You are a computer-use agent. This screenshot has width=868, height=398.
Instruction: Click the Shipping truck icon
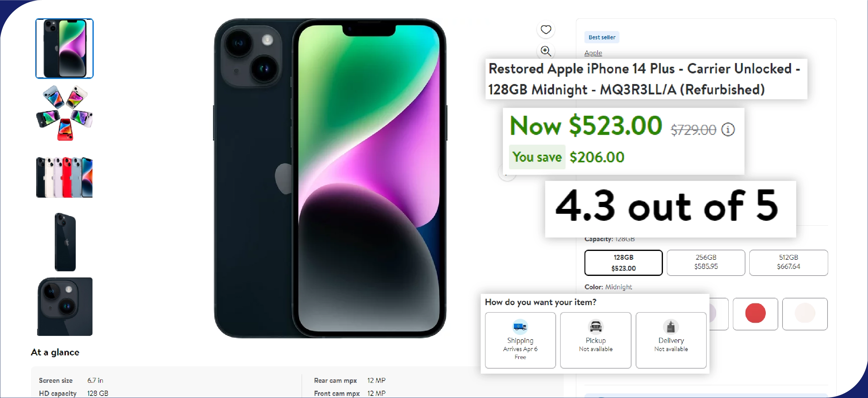coord(520,326)
